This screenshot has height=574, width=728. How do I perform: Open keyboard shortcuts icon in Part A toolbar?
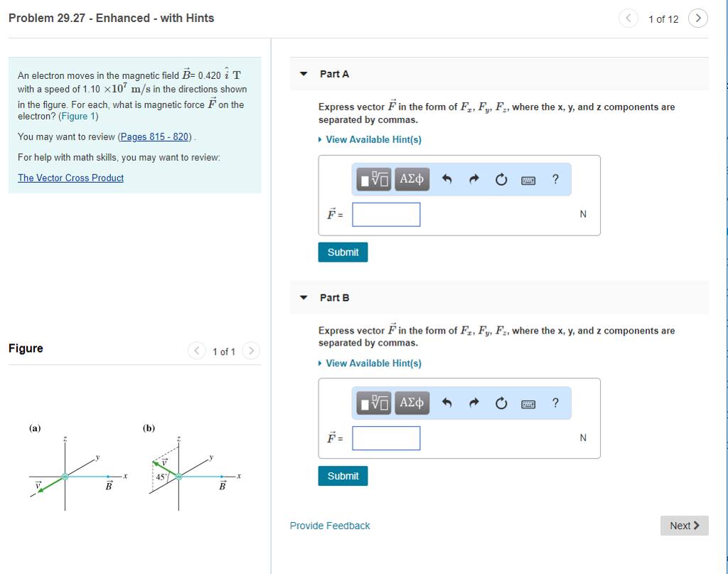pyautogui.click(x=528, y=179)
